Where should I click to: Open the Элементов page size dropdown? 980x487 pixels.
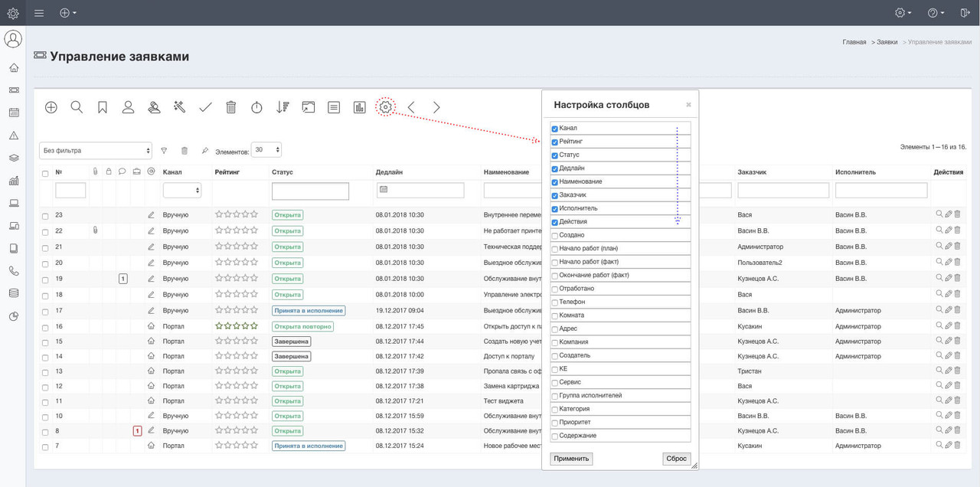click(x=267, y=150)
